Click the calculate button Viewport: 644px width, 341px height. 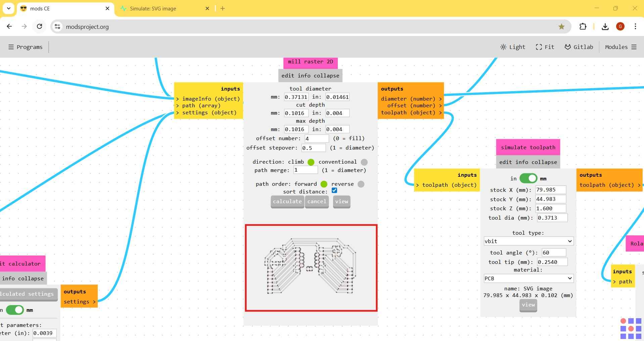point(287,202)
